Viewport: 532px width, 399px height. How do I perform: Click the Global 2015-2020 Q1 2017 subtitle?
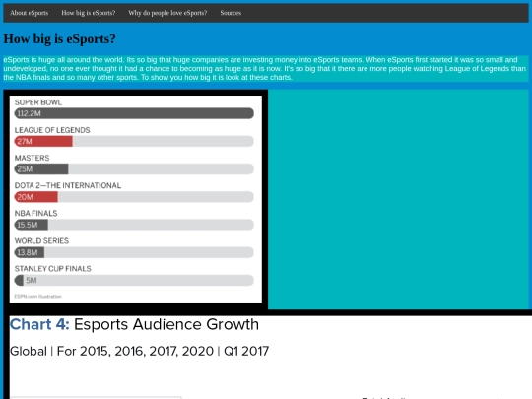pyautogui.click(x=140, y=351)
